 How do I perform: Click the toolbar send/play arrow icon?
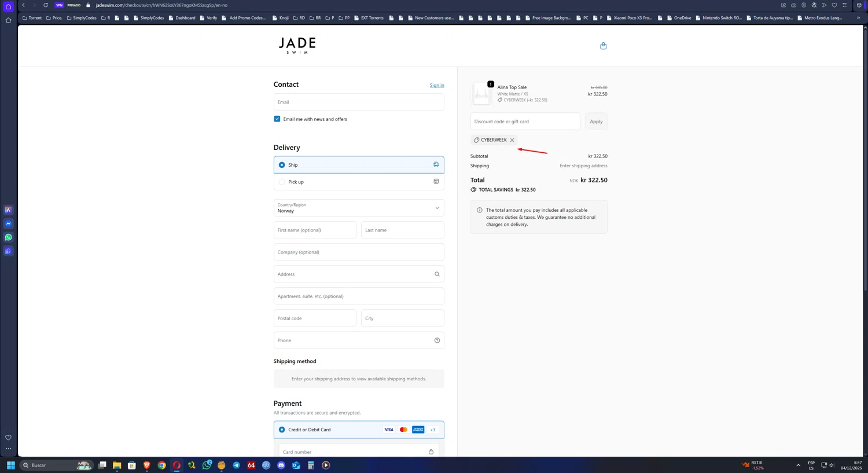[x=824, y=5]
